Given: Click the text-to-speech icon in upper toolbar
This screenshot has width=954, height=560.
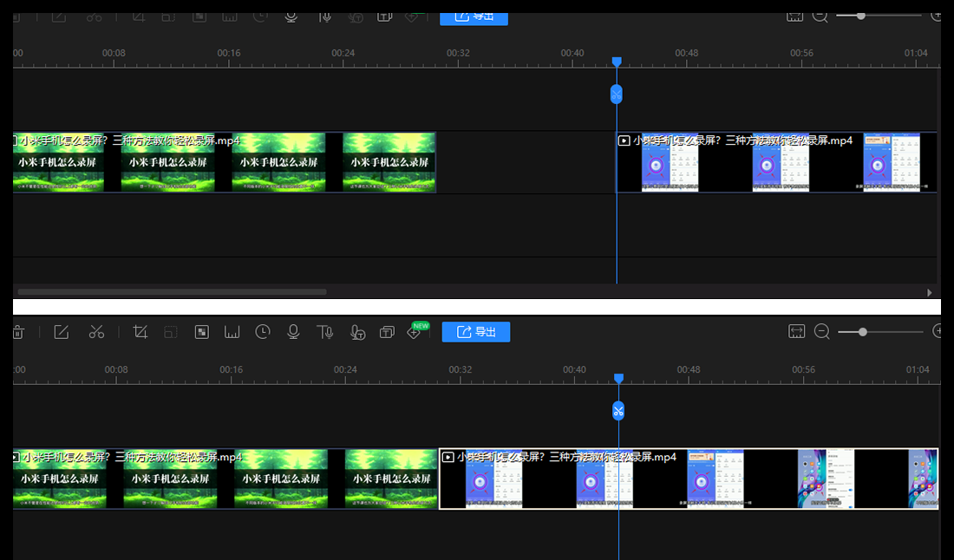Looking at the screenshot, I should [x=325, y=17].
